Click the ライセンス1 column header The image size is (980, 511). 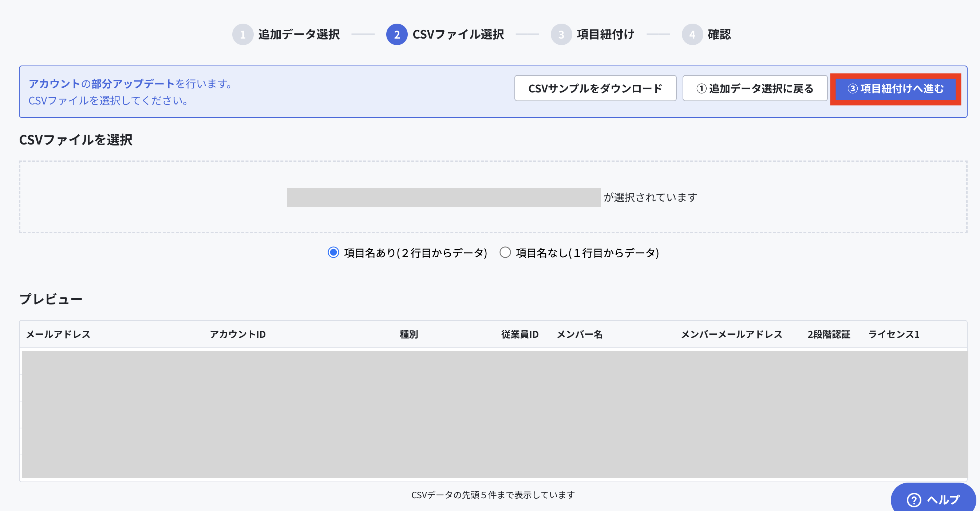coord(894,334)
